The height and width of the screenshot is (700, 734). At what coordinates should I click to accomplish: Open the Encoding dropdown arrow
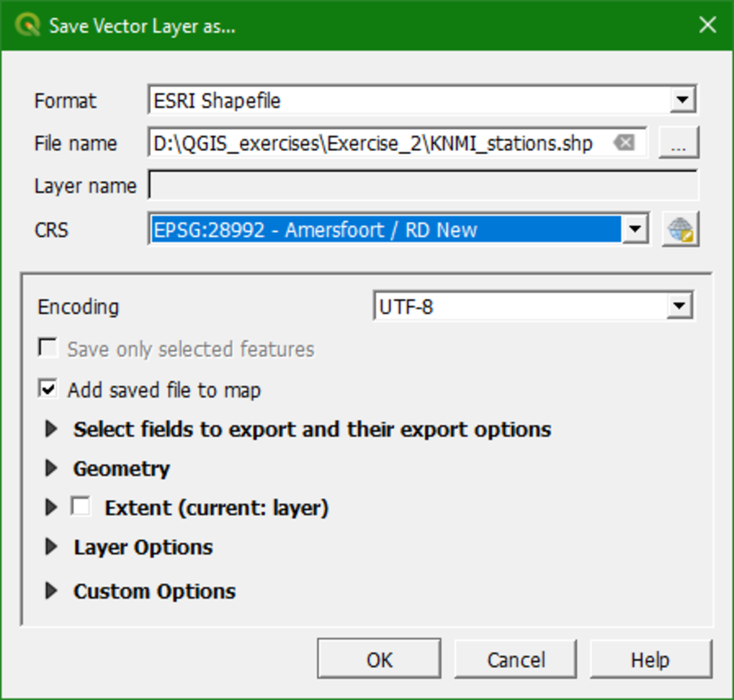[x=682, y=305]
